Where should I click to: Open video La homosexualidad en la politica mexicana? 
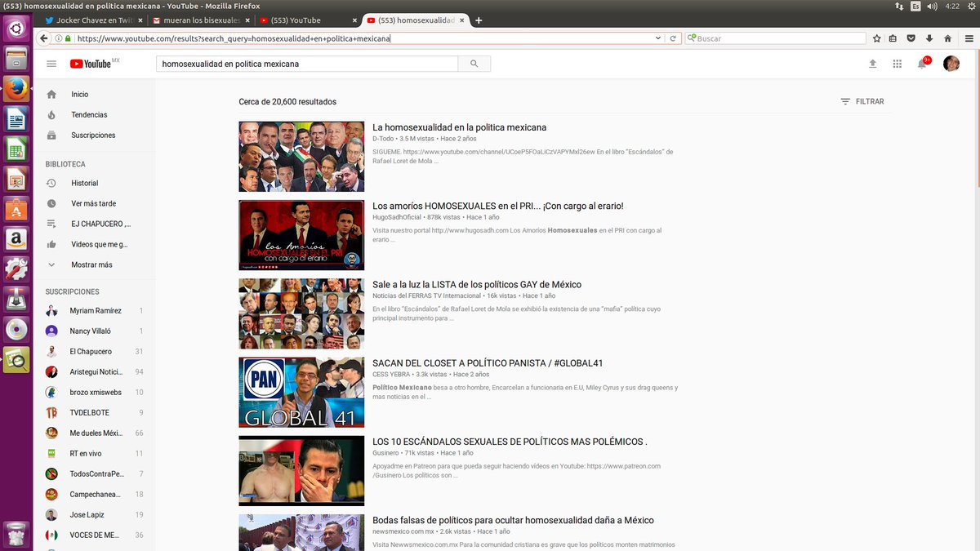[459, 127]
